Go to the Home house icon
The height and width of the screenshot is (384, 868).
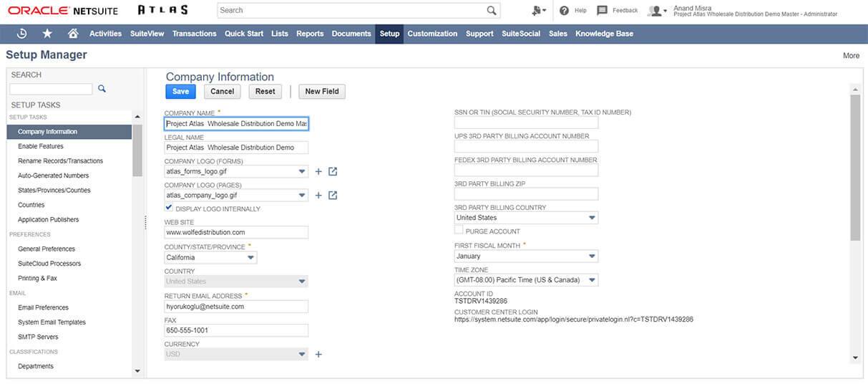(72, 34)
